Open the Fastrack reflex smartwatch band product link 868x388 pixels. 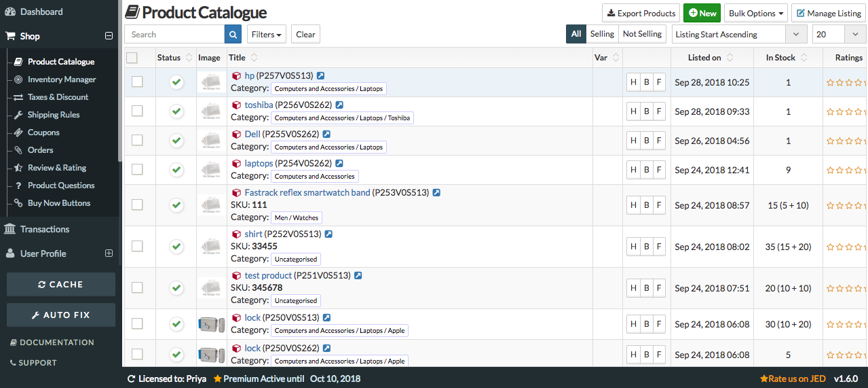click(307, 193)
